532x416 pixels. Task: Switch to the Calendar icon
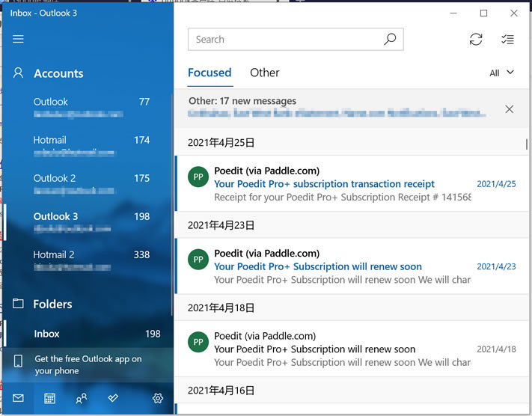click(x=49, y=398)
